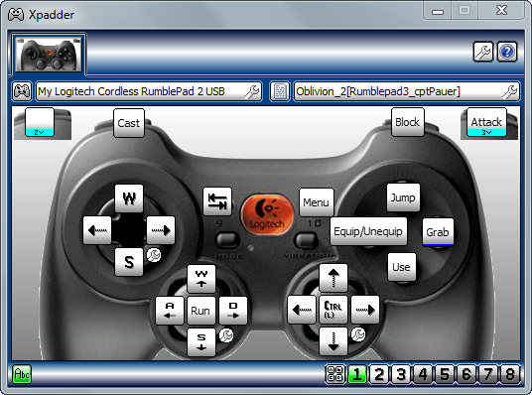Click the Tab key assignment on button 9

click(217, 201)
